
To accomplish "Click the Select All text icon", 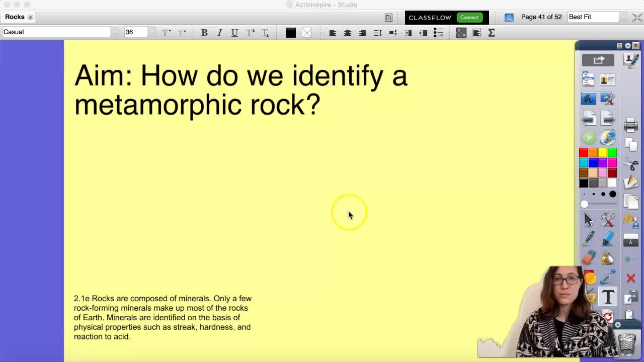I will pos(476,33).
